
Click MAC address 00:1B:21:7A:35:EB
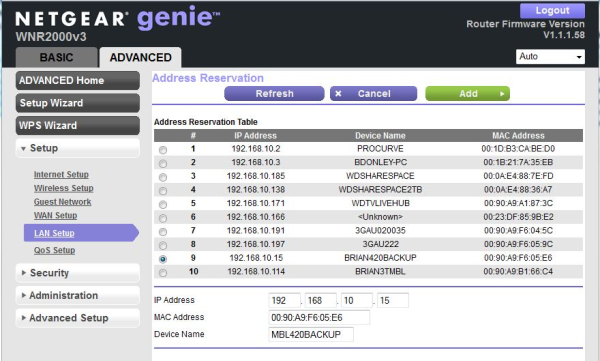[518, 162]
